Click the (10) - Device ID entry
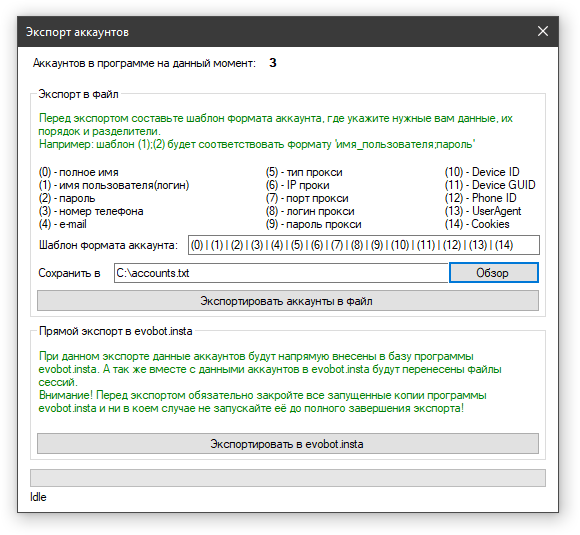Screen dimensions: 580x535 click(482, 172)
